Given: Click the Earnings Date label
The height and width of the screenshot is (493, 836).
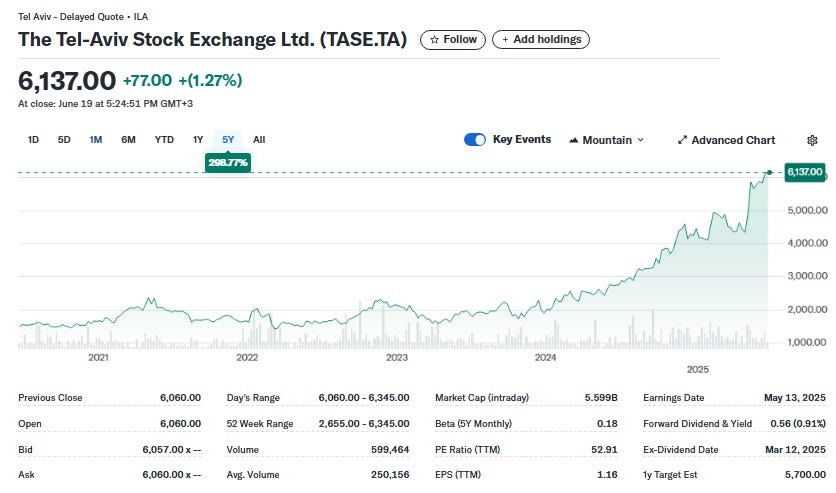Looking at the screenshot, I should point(673,398).
